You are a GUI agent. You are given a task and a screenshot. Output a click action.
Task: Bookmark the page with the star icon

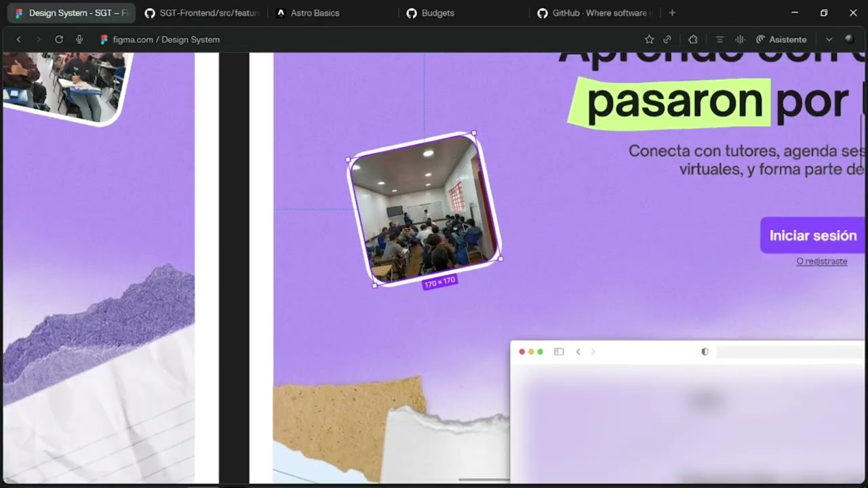(649, 39)
